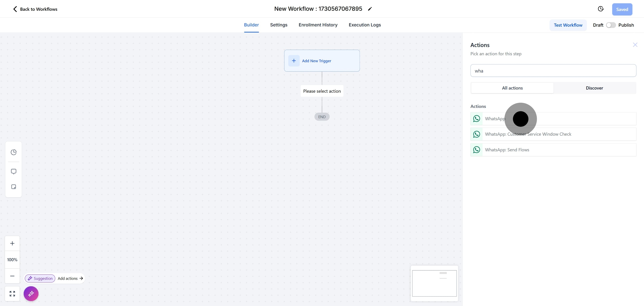The width and height of the screenshot is (644, 306).
Task: Add a sticky note icon
Action: click(13, 187)
